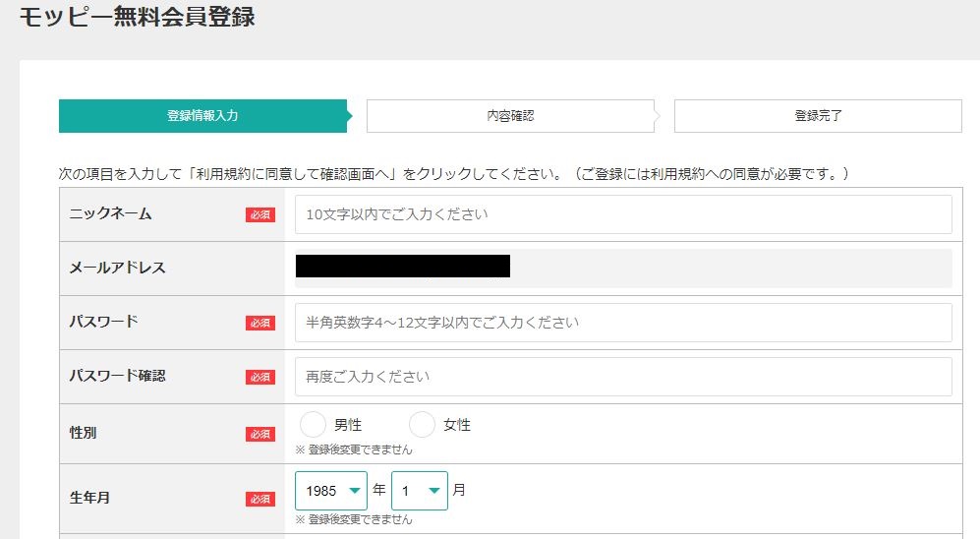Open the birth month dropdown showing 1
Image resolution: width=980 pixels, height=539 pixels.
pos(420,491)
